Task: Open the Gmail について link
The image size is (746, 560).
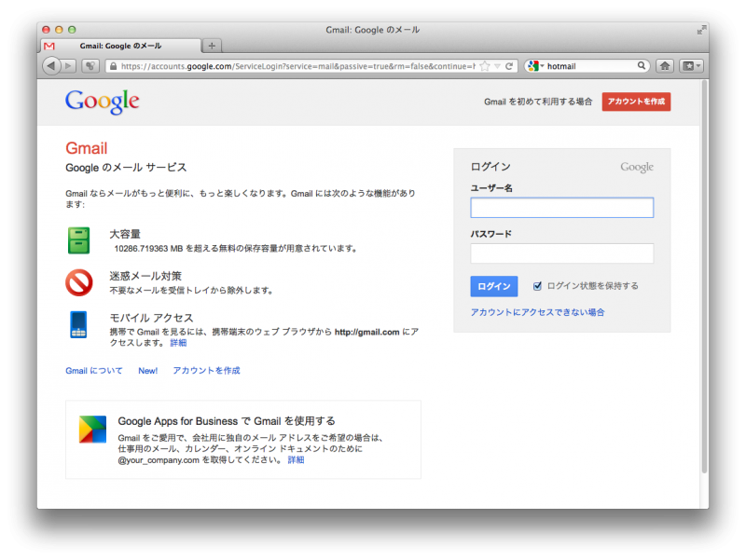Action: pos(94,371)
